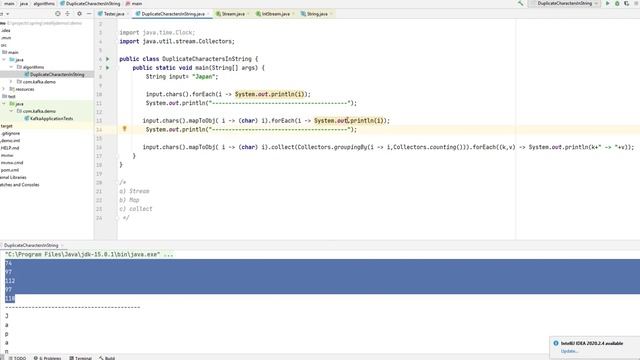Click the console output letter J
Image resolution: width=640 pixels, height=360 pixels.
7,316
